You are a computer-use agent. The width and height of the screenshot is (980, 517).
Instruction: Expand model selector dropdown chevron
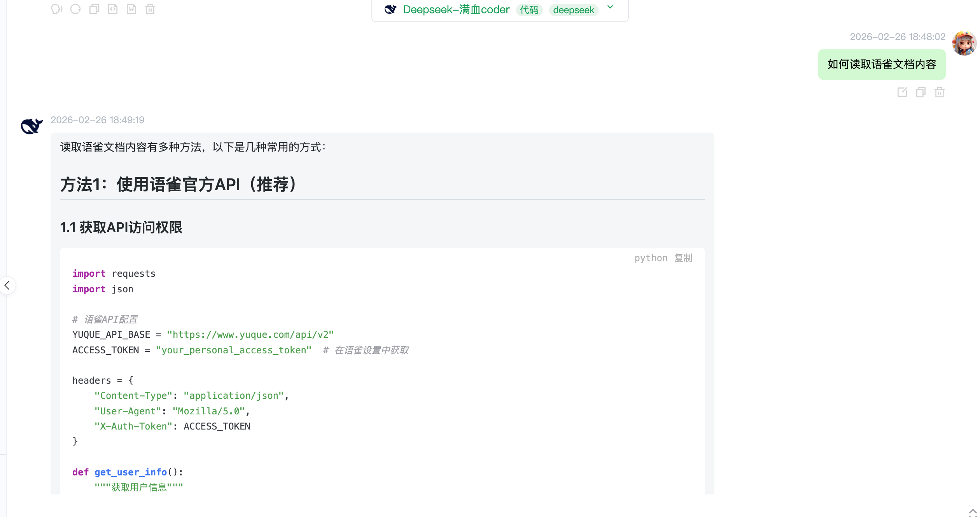(610, 7)
